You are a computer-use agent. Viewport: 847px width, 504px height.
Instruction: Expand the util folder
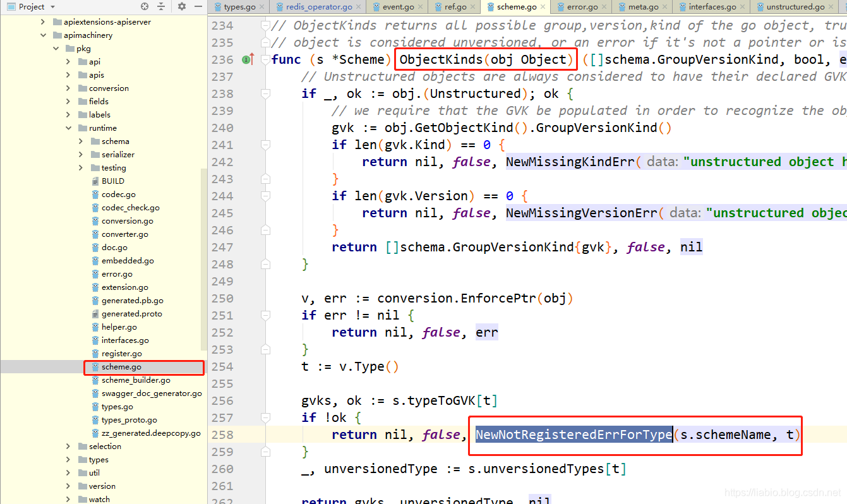coord(68,473)
